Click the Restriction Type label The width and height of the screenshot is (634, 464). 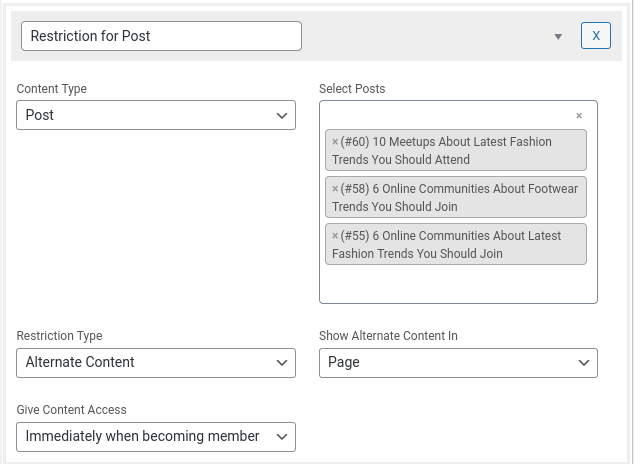point(59,335)
